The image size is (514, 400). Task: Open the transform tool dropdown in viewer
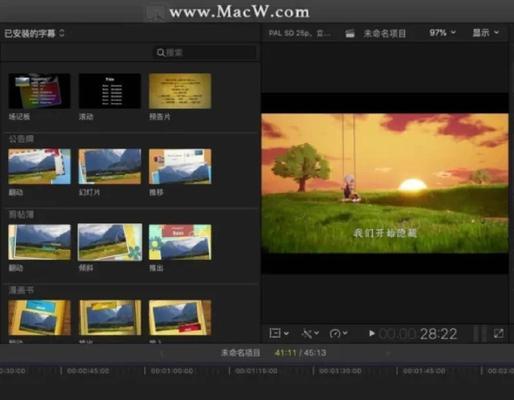coord(279,333)
